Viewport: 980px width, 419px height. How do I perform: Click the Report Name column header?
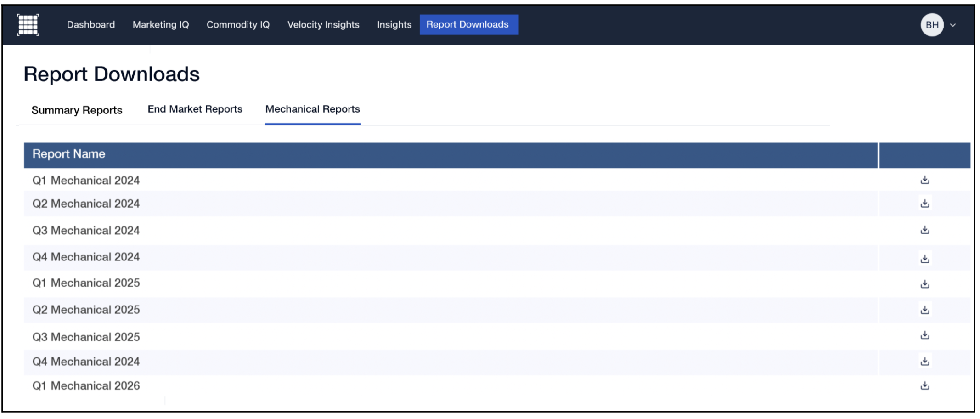tap(69, 154)
